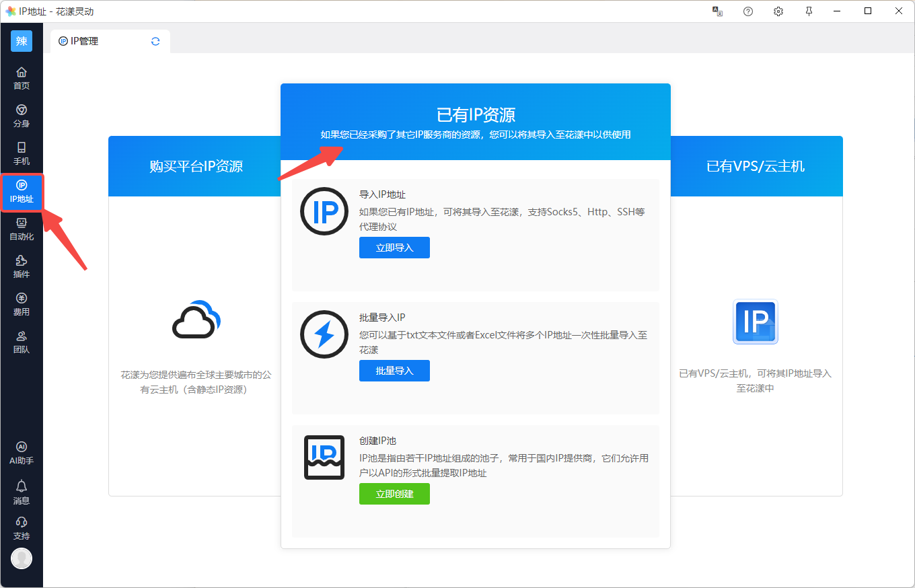
Task: Open the 分身 browser profiles sidebar icon
Action: pyautogui.click(x=22, y=115)
